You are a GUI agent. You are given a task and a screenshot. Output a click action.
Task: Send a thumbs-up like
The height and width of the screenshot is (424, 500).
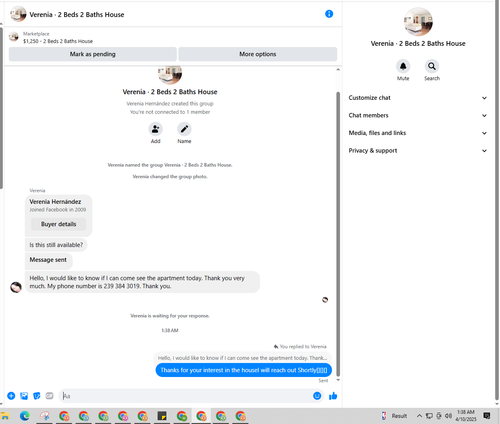333,396
